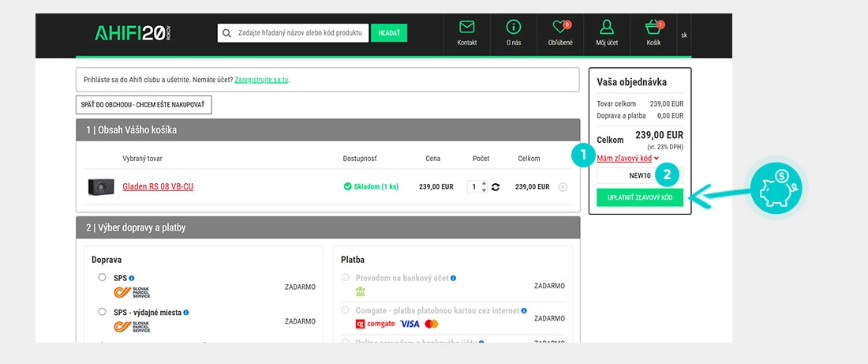Open Zaregistrujte sa tu link
Screen dimensions: 868x364
[261, 80]
